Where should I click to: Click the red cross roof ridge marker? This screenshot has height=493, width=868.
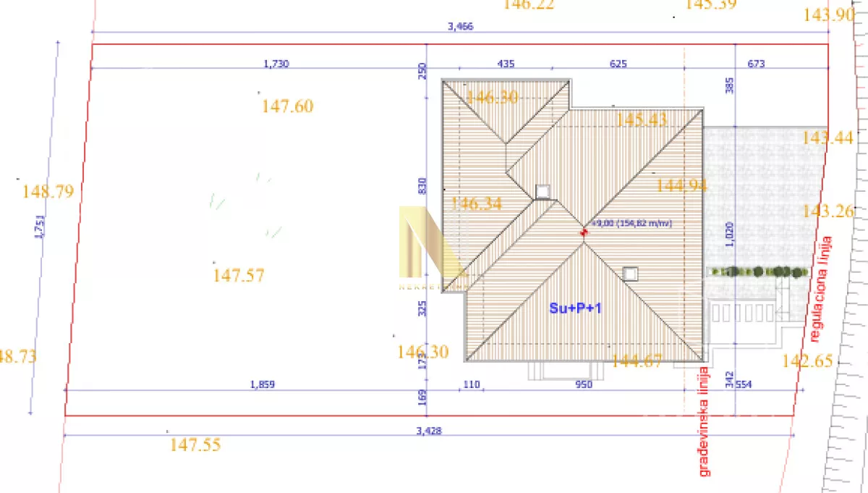(584, 232)
